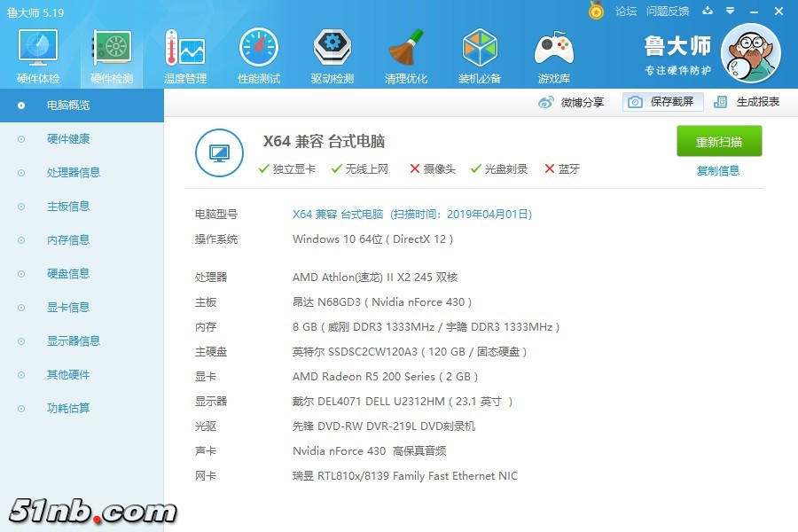The image size is (798, 532).
Task: Share via 微博分享
Action: (572, 102)
